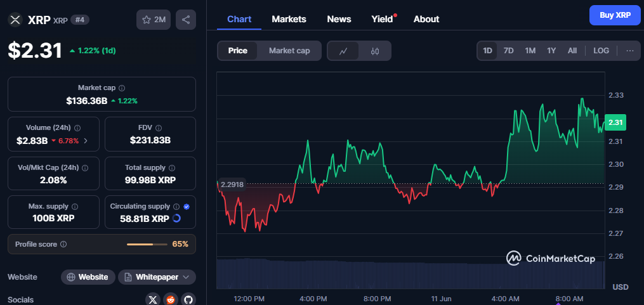
Task: Click the 58.81B XRP circulating supply
Action: 145,219
